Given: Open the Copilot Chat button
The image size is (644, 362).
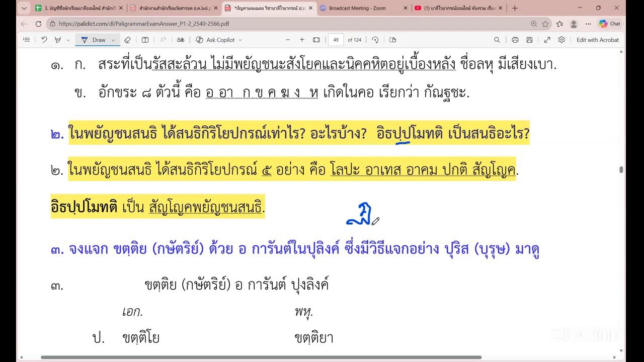Looking at the screenshot, I should tap(610, 24).
